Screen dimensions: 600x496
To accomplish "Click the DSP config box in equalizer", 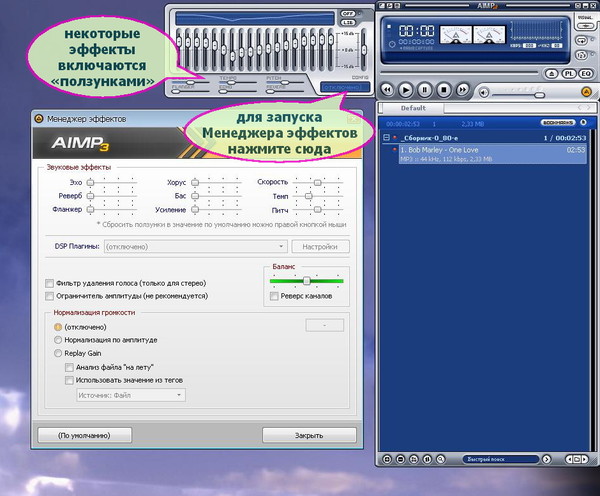I will pos(345,87).
